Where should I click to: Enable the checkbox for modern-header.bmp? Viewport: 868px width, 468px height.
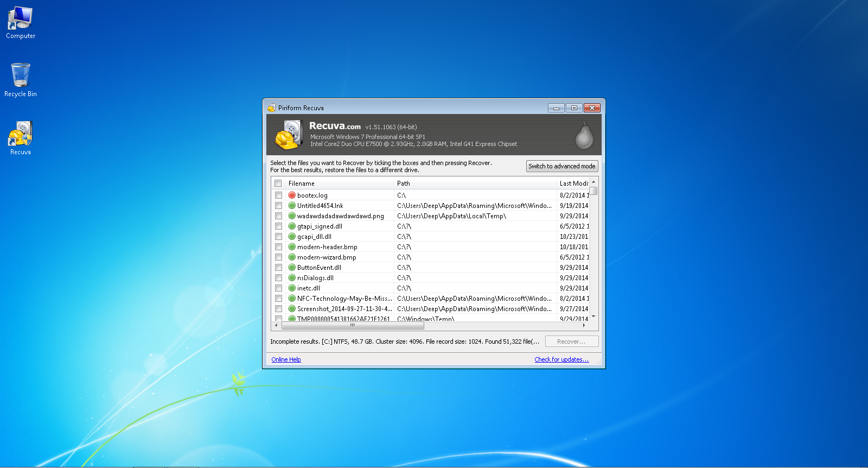[x=278, y=246]
